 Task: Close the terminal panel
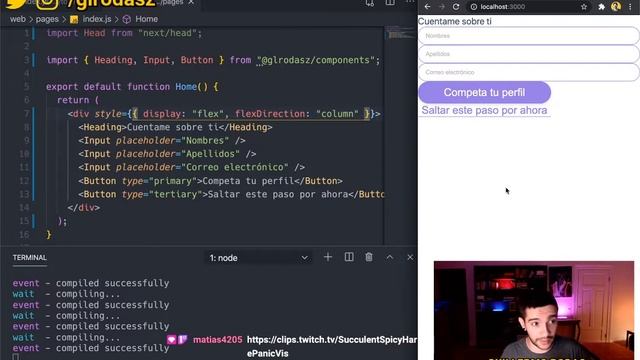tap(410, 257)
